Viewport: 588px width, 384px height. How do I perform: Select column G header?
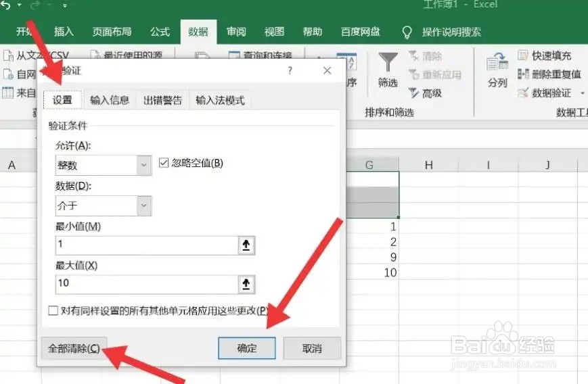[372, 165]
